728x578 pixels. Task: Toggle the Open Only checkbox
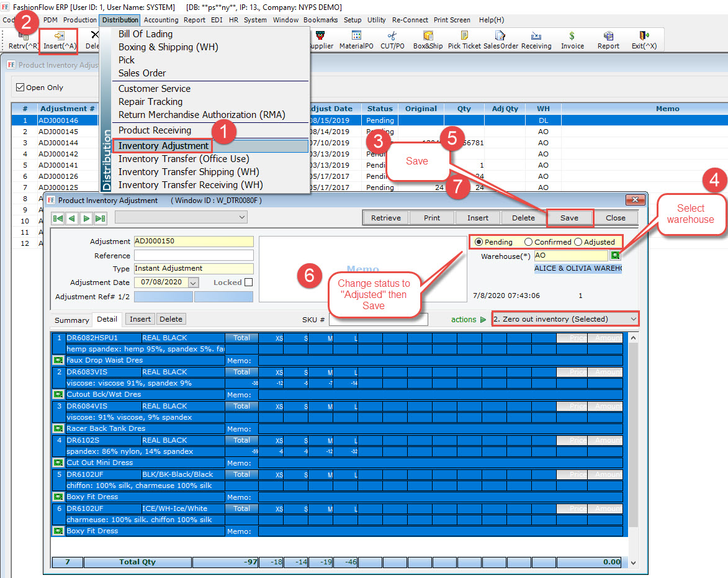[20, 88]
